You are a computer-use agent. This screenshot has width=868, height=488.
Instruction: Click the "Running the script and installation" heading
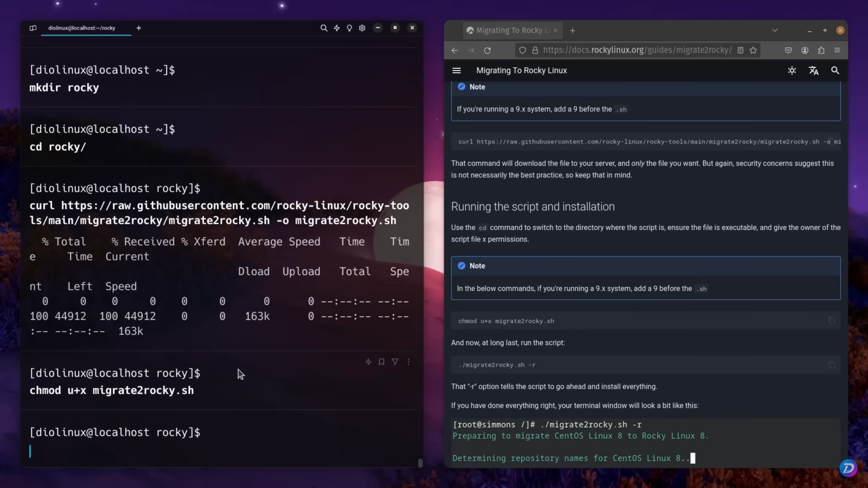point(533,207)
